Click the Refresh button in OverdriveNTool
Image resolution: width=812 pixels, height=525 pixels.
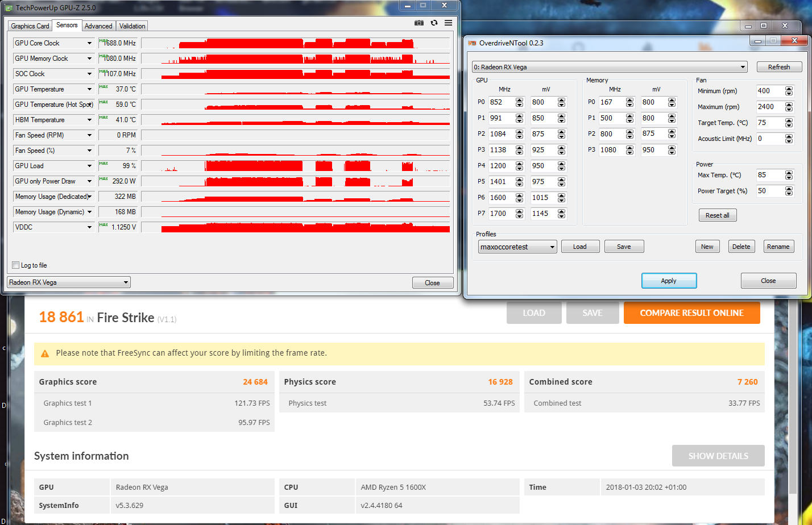click(779, 67)
